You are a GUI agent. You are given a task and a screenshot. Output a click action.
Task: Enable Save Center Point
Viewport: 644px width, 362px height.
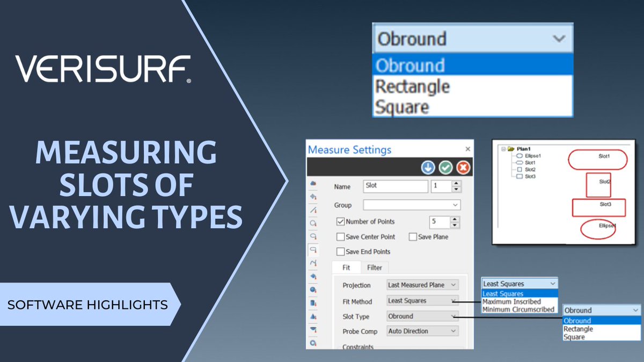click(x=341, y=237)
